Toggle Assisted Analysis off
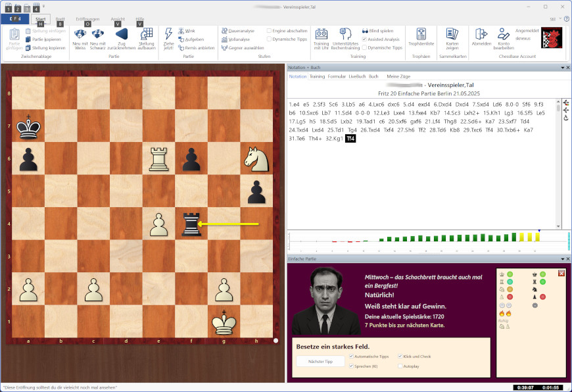Screen dimensions: 572x392 (365, 39)
